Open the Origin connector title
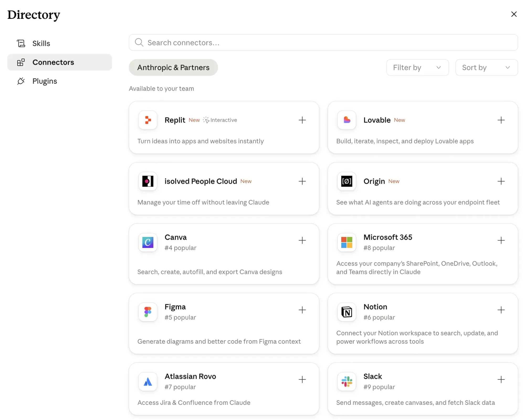Image resolution: width=525 pixels, height=420 pixels. point(374,181)
